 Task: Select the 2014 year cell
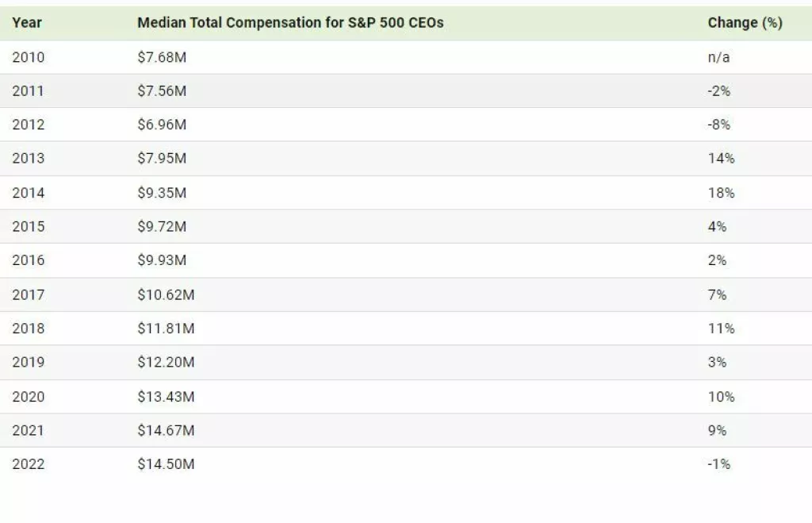click(29, 193)
